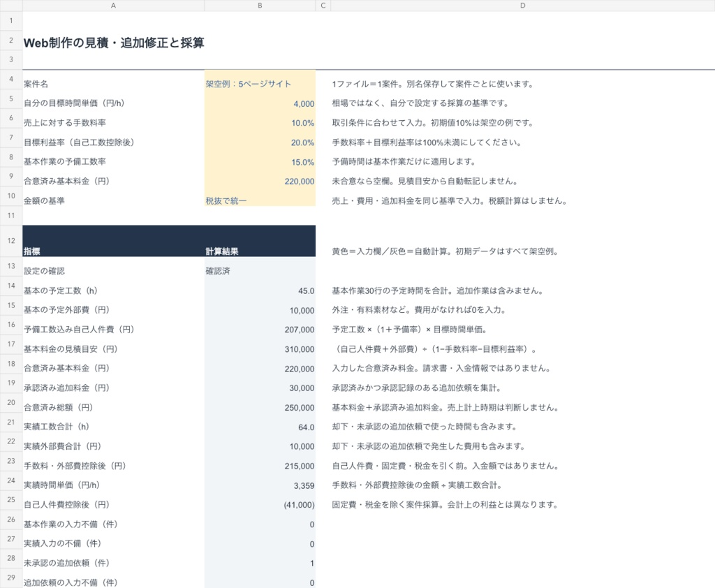Click label '基本料金の見積目安（円）'
The width and height of the screenshot is (715, 588).
(71, 349)
